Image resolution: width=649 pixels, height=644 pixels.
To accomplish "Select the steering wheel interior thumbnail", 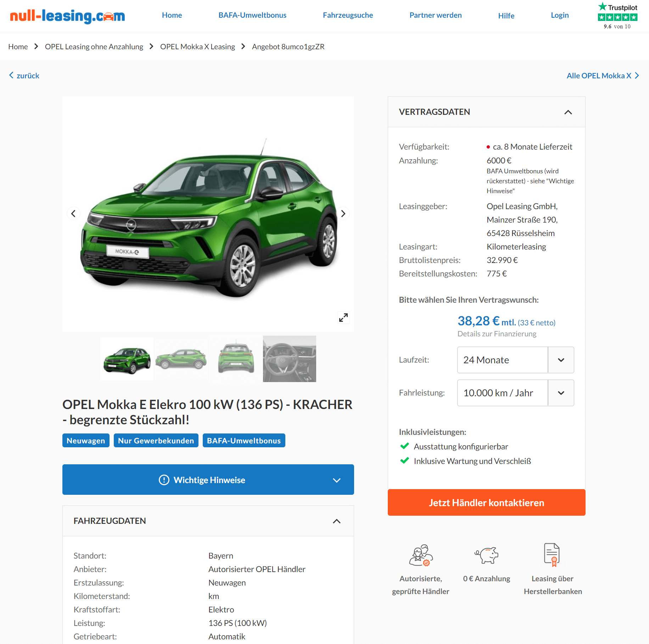I will pos(289,359).
